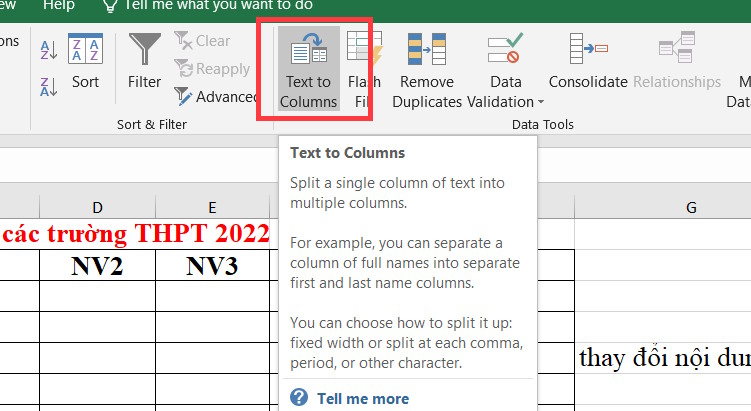Select the NV3 header cell
The width and height of the screenshot is (751, 411).
212,265
